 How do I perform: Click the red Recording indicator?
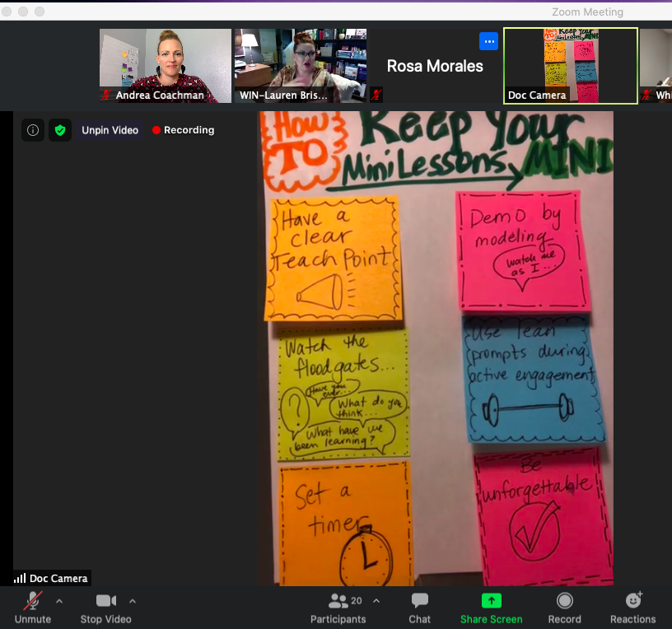(183, 130)
